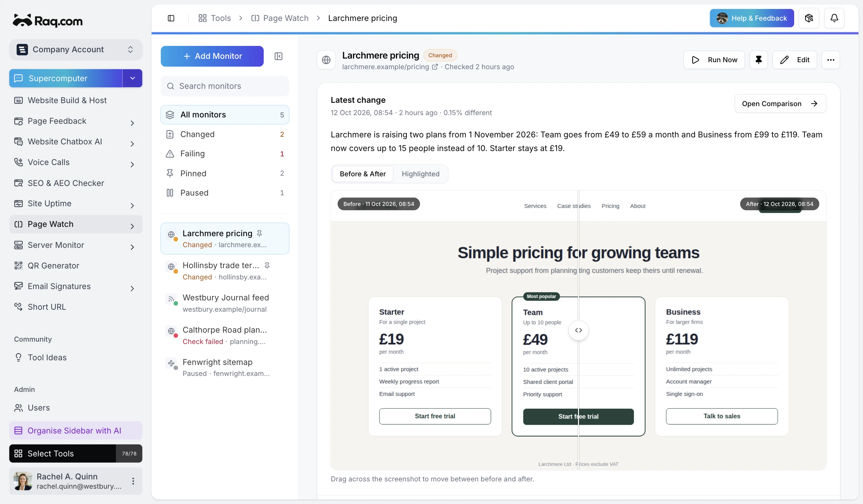Open the Supercomputer dropdown arrow
Image resolution: width=863 pixels, height=504 pixels.
point(133,79)
